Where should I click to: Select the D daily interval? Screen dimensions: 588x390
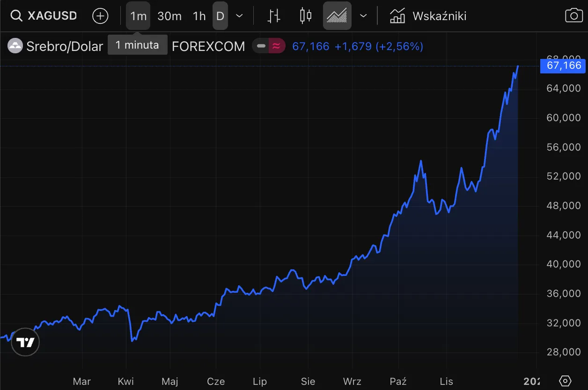[x=220, y=16]
